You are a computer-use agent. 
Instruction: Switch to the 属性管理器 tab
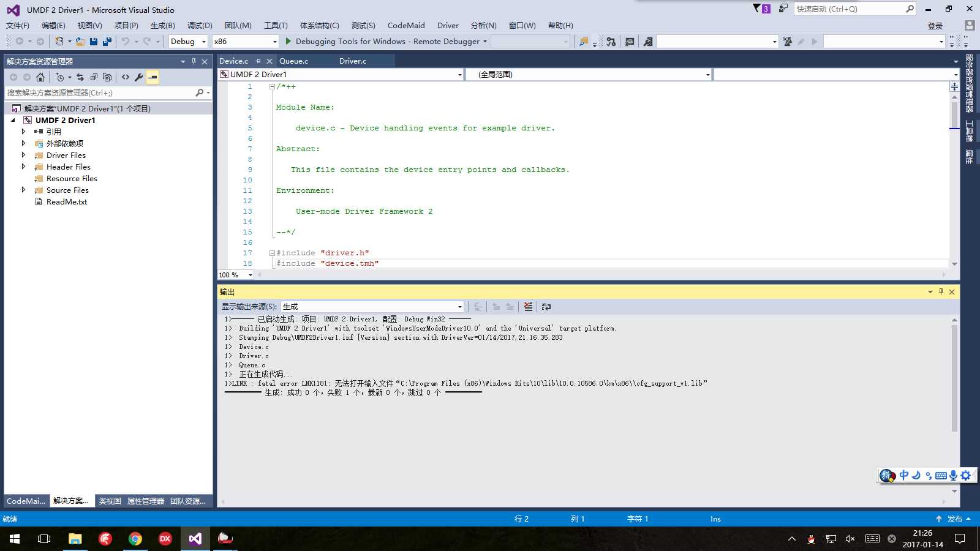tap(146, 501)
